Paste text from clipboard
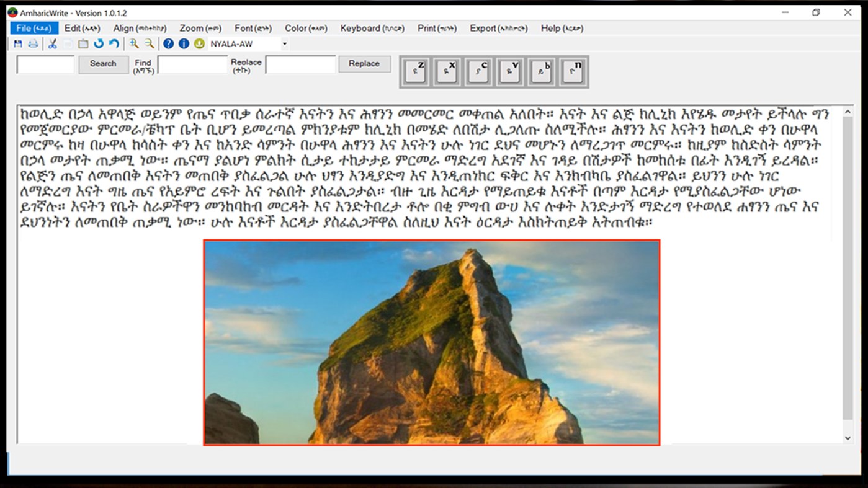868x488 pixels. coord(84,43)
